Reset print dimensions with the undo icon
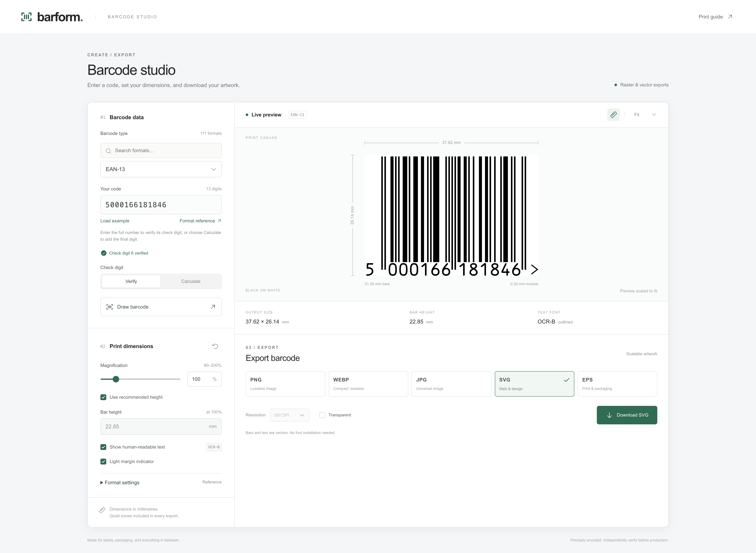Screen dimensions: 756x553 215,346
